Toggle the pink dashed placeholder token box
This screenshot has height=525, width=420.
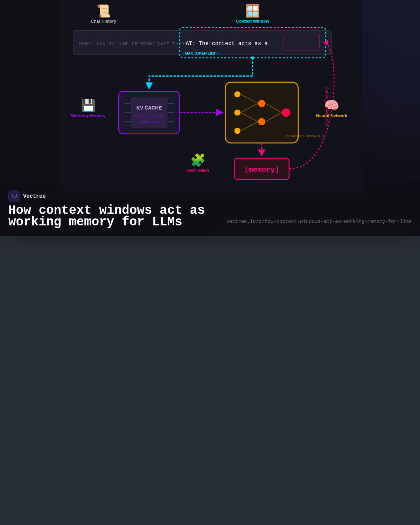tap(301, 42)
